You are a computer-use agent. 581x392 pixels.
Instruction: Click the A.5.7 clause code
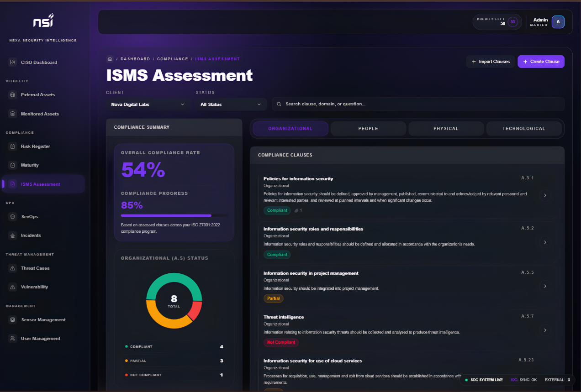527,316
